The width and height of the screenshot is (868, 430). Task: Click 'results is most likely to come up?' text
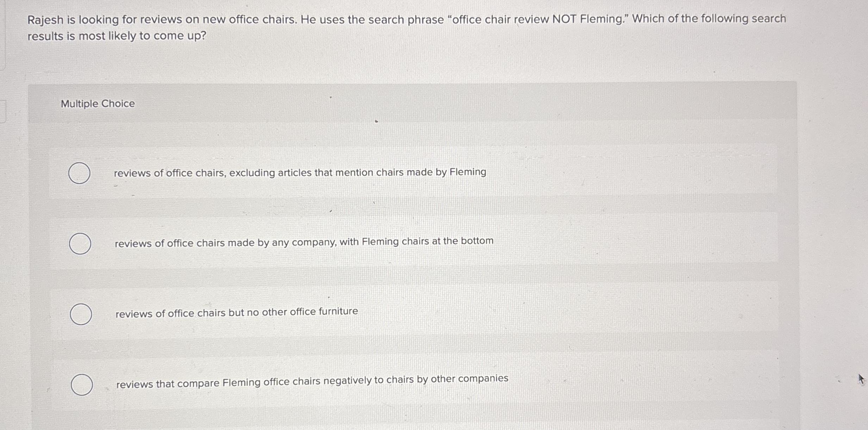point(117,36)
